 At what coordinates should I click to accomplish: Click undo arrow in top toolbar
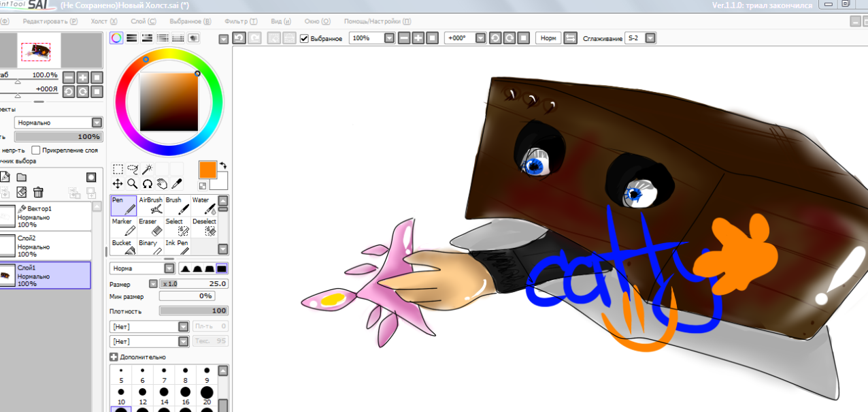point(239,38)
